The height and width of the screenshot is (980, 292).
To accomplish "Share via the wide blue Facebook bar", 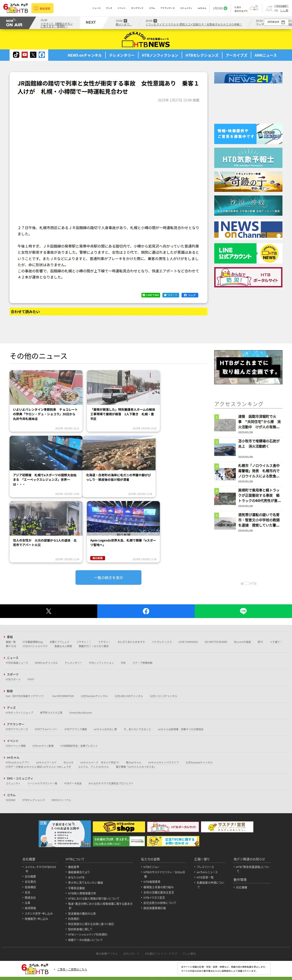I will 146,611.
